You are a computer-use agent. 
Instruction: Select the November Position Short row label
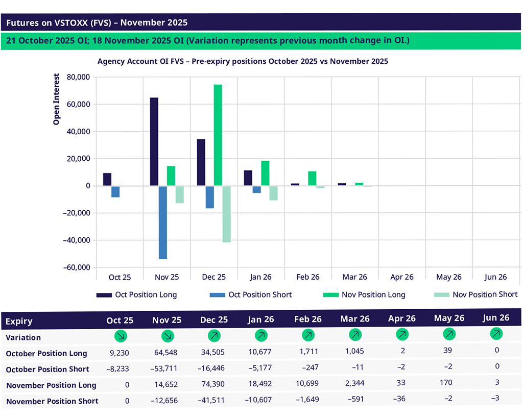click(52, 401)
